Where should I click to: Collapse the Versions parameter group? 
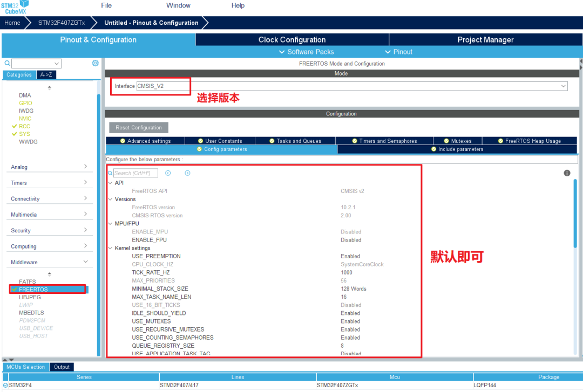click(x=110, y=199)
